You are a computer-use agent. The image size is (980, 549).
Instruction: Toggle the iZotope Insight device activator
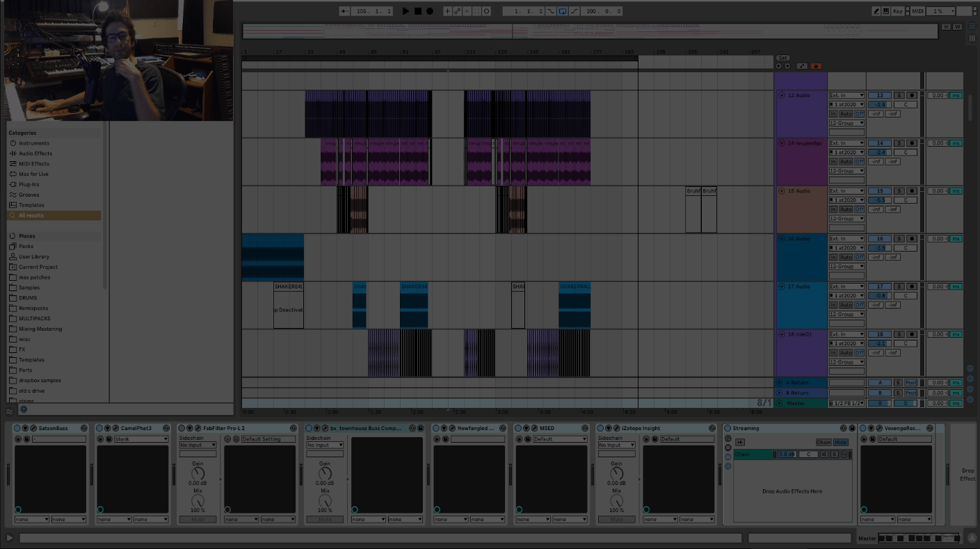pos(600,428)
